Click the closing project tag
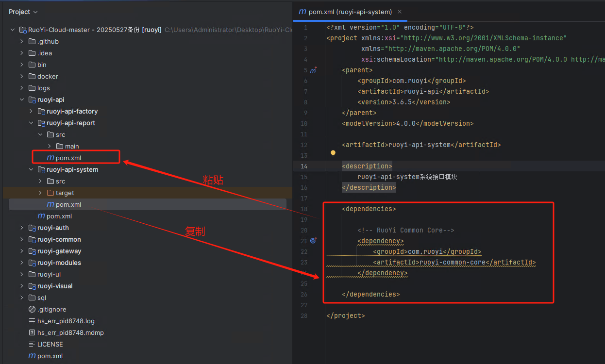 pyautogui.click(x=346, y=315)
